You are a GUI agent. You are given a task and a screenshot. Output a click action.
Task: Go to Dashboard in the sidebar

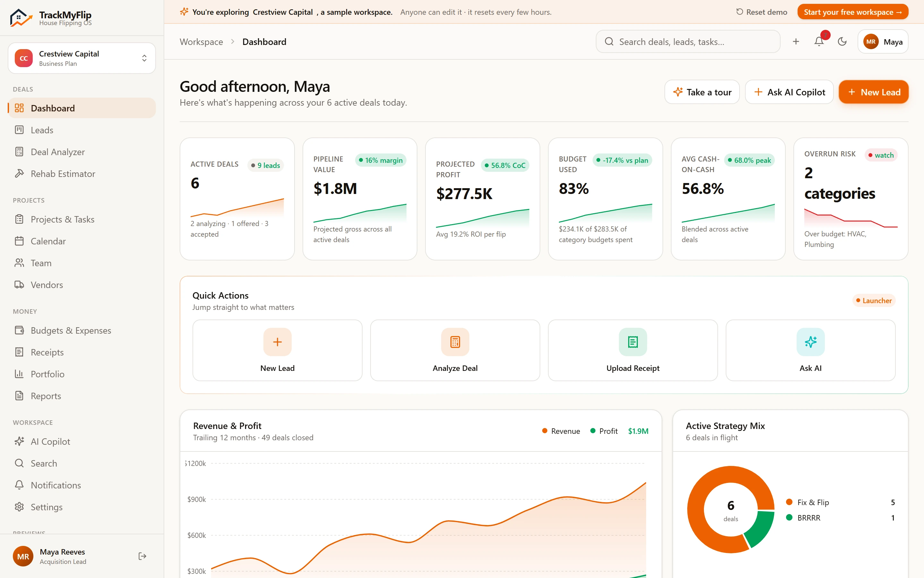(82, 108)
